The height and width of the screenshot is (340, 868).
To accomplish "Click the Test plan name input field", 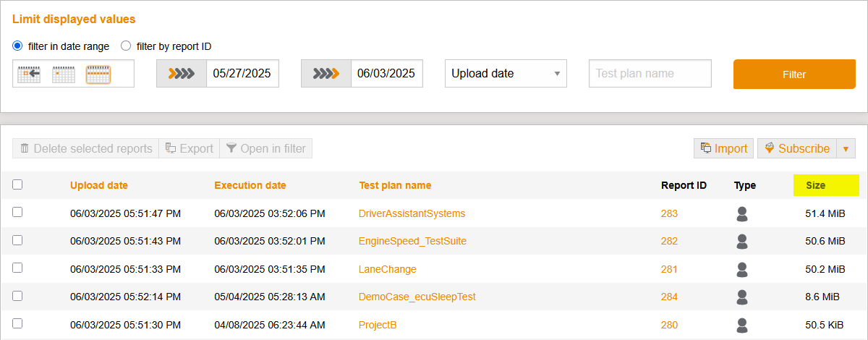I will 650,73.
